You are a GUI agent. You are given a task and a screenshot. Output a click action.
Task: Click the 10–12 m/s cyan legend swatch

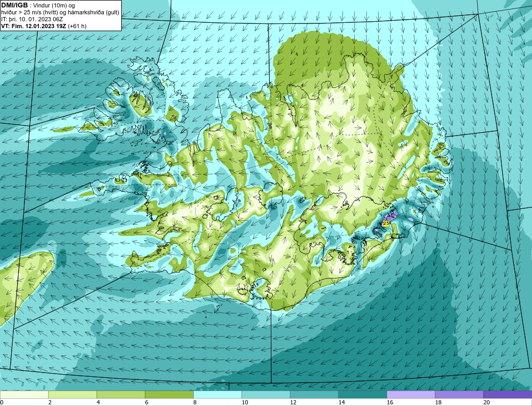click(266, 394)
